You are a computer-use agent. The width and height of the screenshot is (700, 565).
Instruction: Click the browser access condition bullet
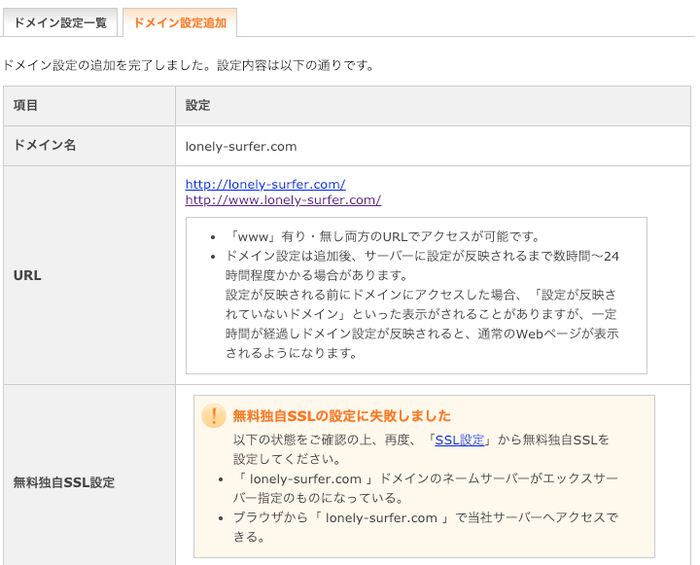[425, 527]
